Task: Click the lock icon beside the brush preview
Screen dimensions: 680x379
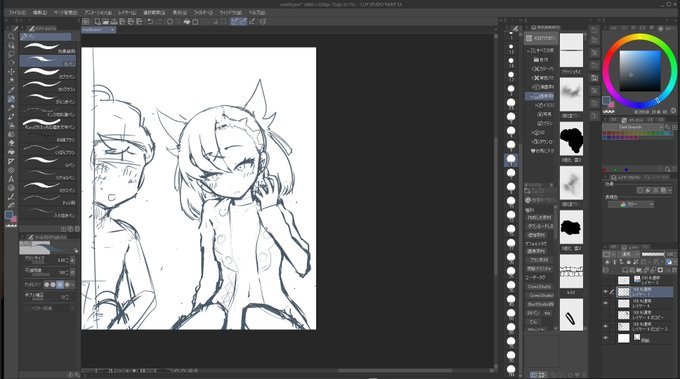Action: pyautogui.click(x=76, y=251)
